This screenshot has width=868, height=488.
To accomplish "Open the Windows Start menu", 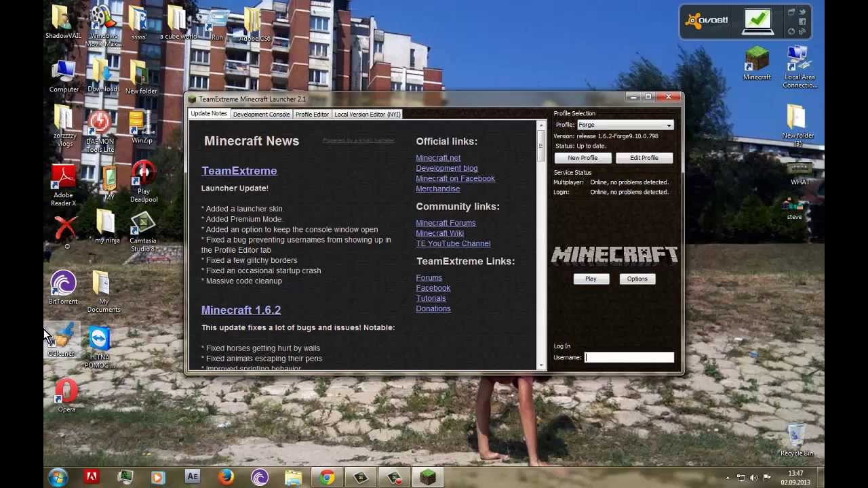I will 58,478.
